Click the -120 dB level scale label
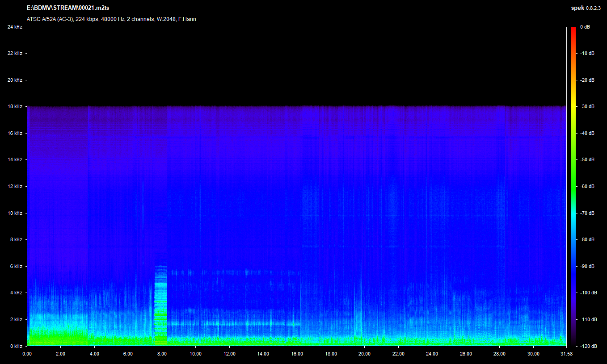The image size is (607, 364). click(x=588, y=346)
